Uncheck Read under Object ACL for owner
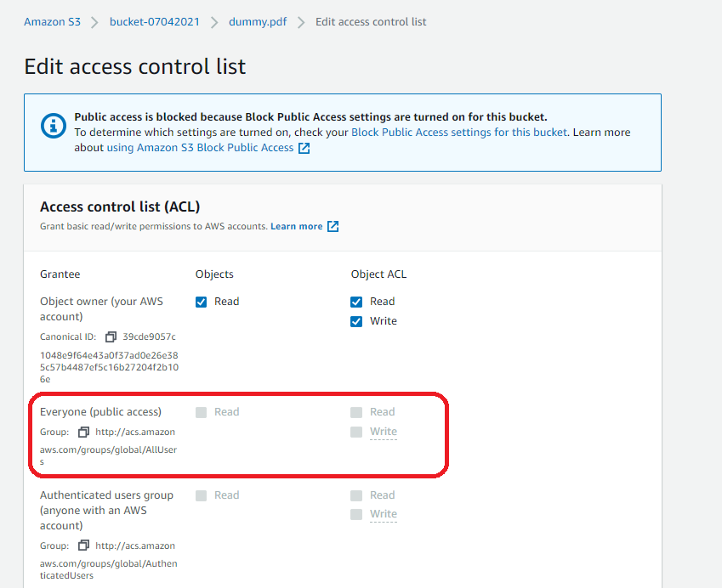Screen dimensions: 722x588 click(x=356, y=301)
